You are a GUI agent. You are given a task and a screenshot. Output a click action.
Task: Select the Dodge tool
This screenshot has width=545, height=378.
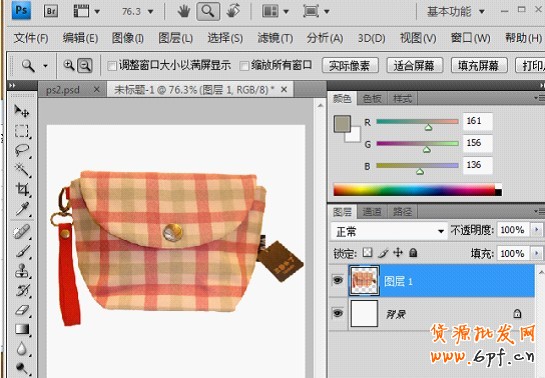click(22, 368)
